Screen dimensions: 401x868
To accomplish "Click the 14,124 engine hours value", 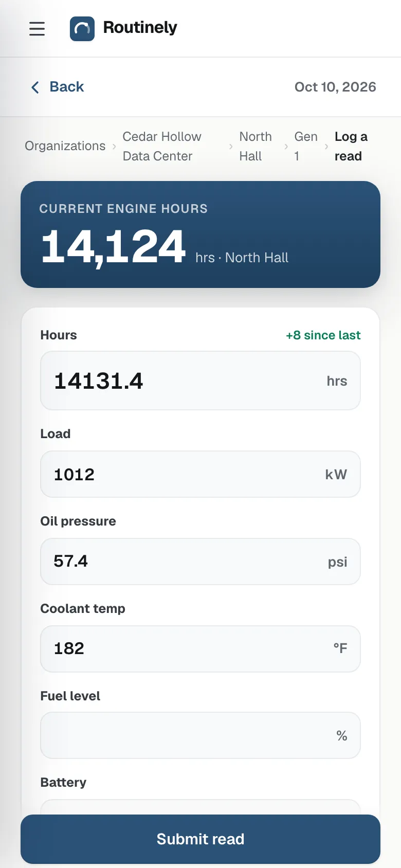I will point(113,247).
